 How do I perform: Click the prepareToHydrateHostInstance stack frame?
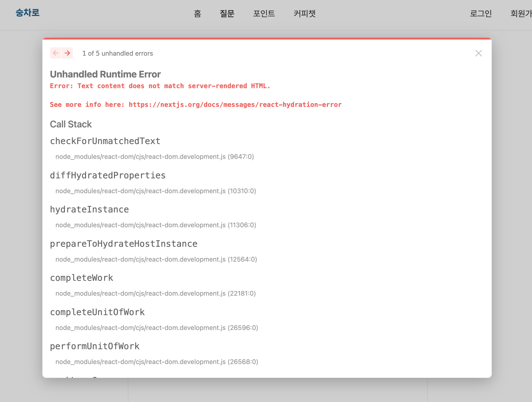[124, 244]
